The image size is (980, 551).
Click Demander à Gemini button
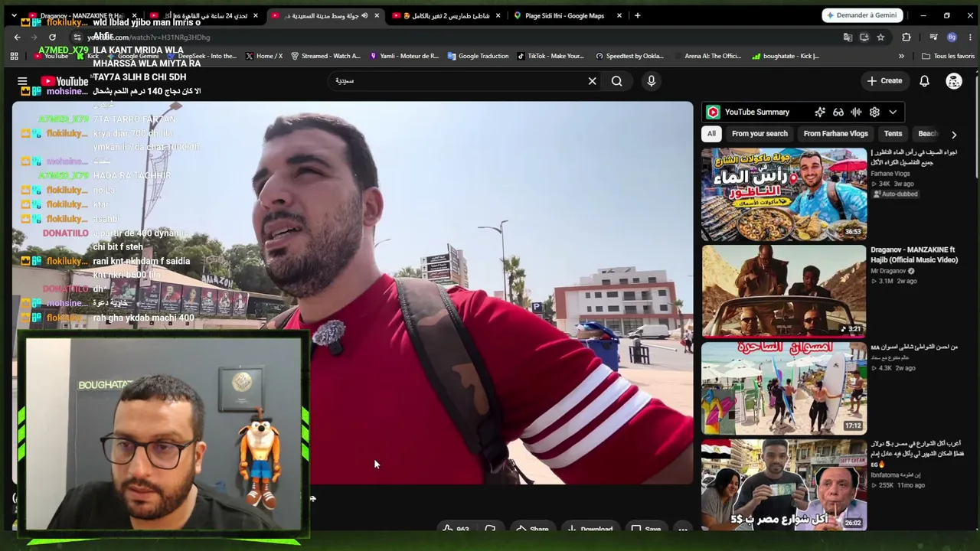(863, 15)
